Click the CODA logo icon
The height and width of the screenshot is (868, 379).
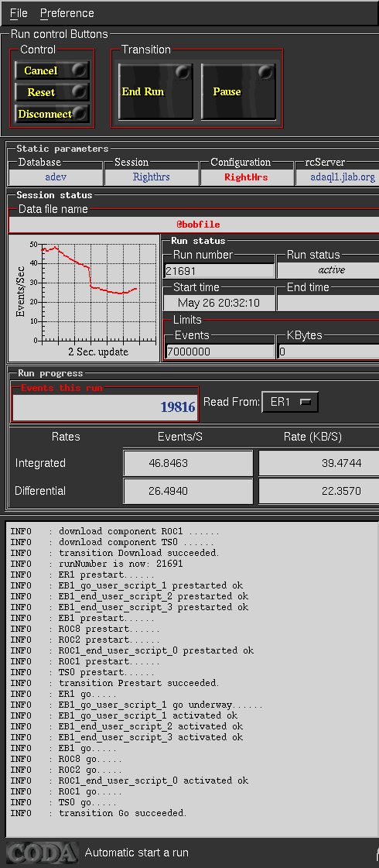click(x=42, y=853)
